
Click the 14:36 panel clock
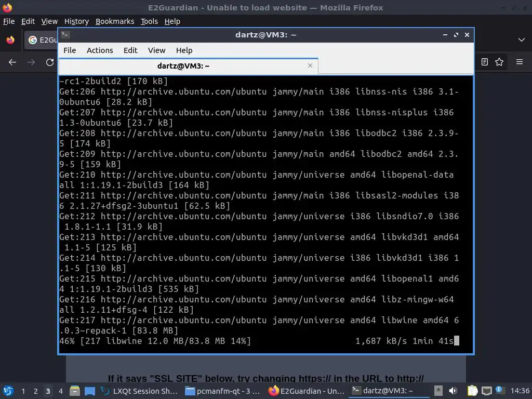[x=520, y=391]
